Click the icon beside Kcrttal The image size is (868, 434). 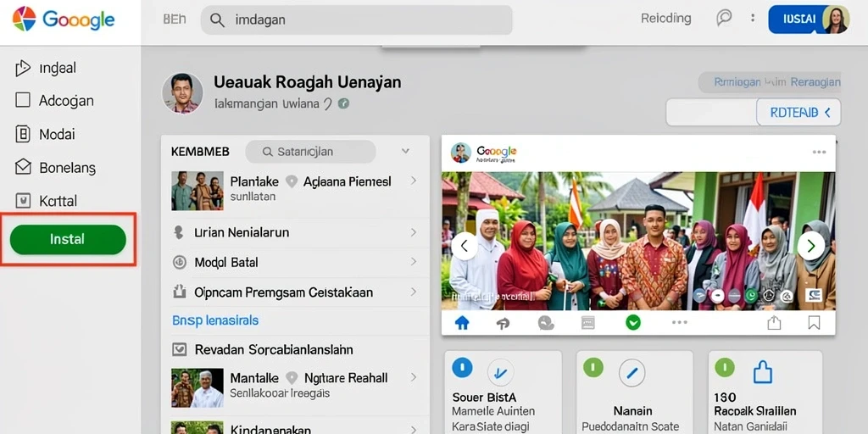23,200
